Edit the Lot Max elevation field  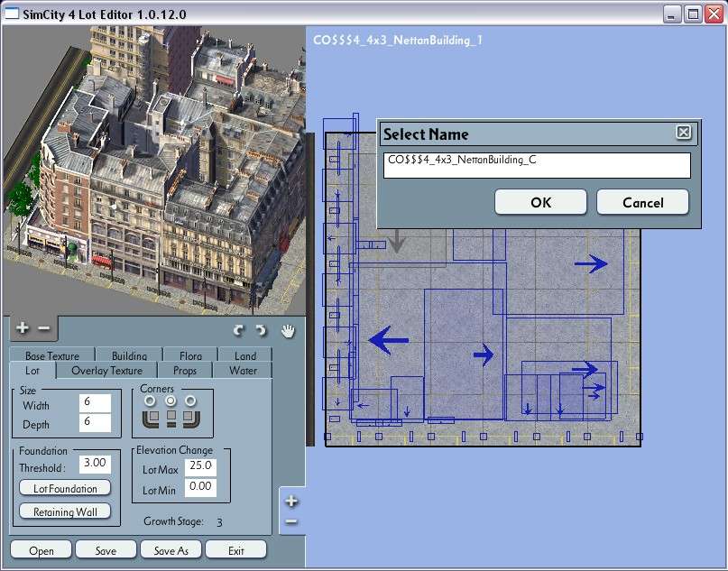click(x=200, y=467)
